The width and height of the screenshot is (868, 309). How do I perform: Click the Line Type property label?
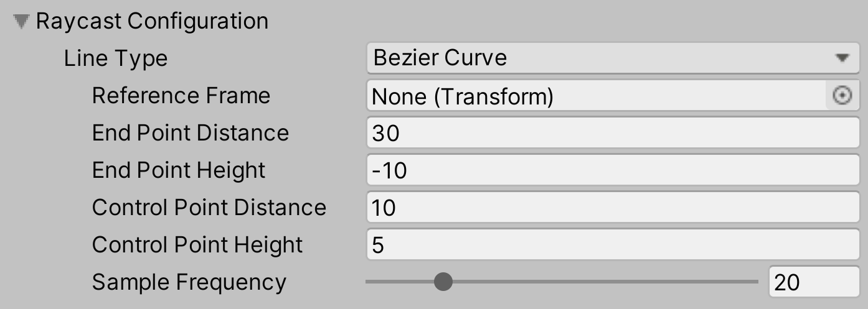pos(116,58)
